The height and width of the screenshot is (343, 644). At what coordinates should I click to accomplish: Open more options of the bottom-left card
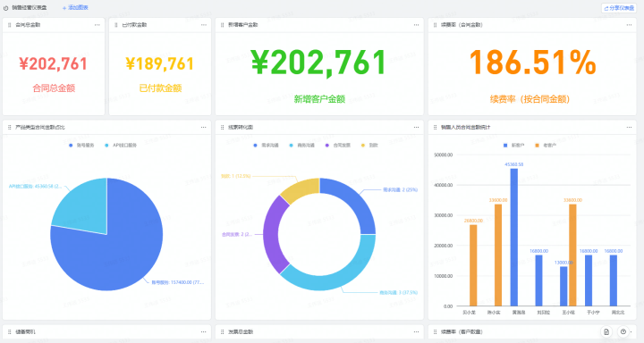[x=203, y=332]
